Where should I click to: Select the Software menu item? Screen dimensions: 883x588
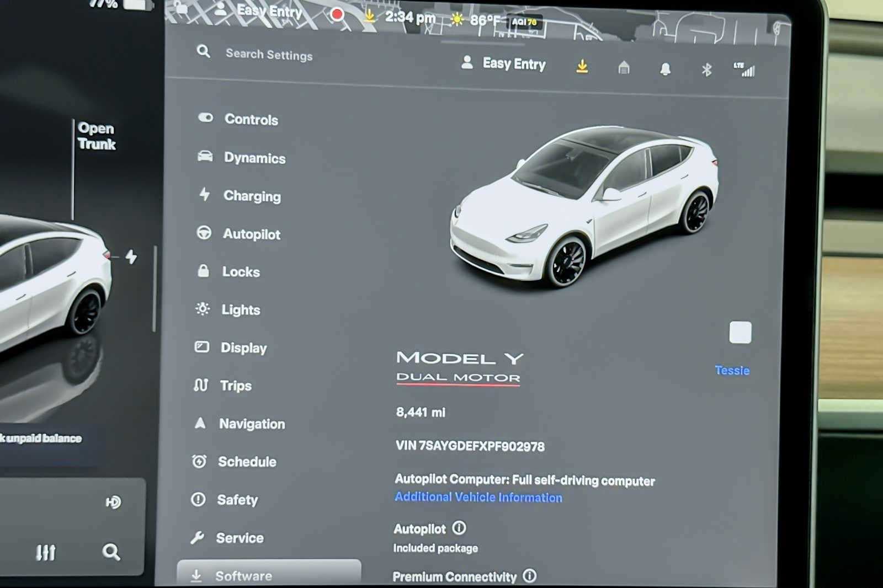point(269,574)
